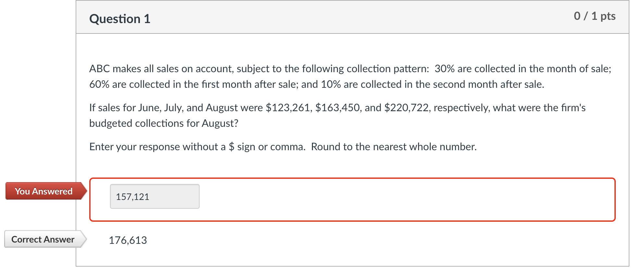
Task: Click the Correct Answer badge
Action: (43, 240)
